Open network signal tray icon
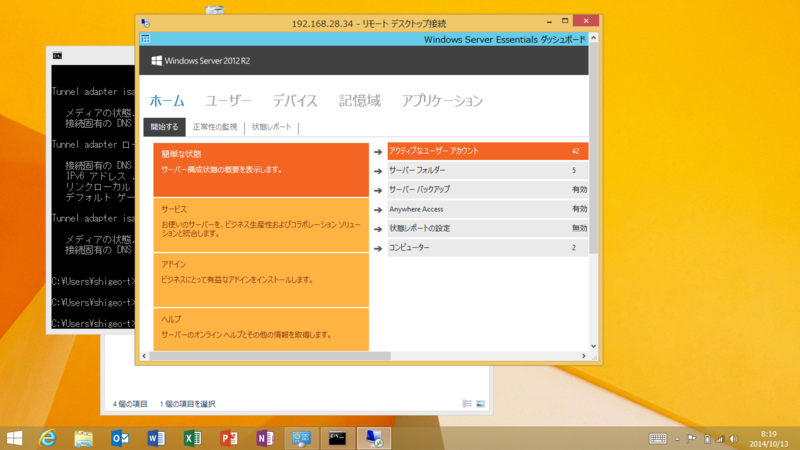Screen dimensions: 800x450 [720, 439]
